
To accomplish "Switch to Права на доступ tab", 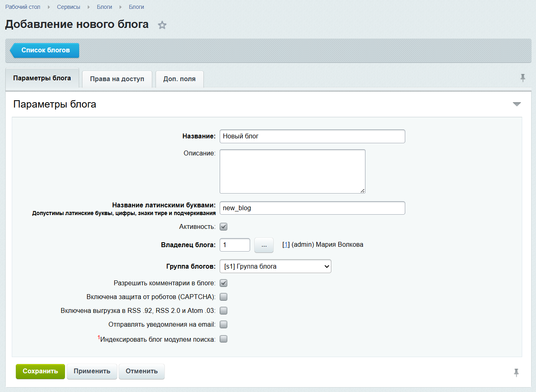I will [117, 79].
